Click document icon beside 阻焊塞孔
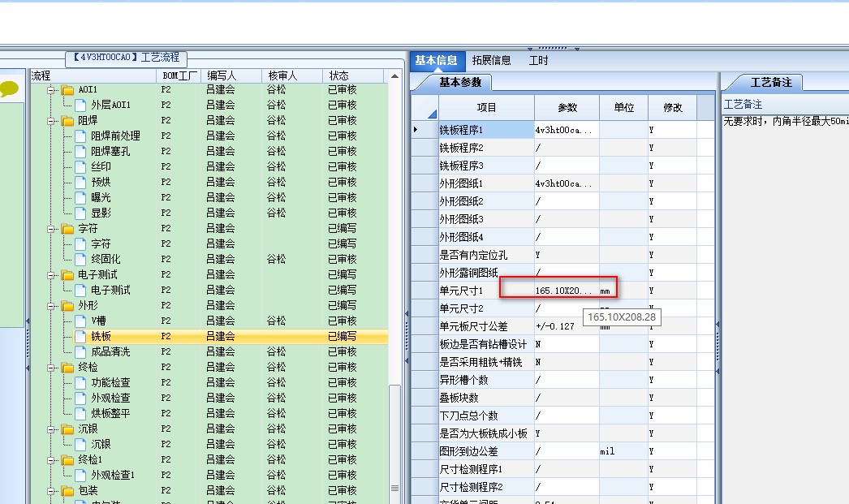849x504 pixels. 80,152
